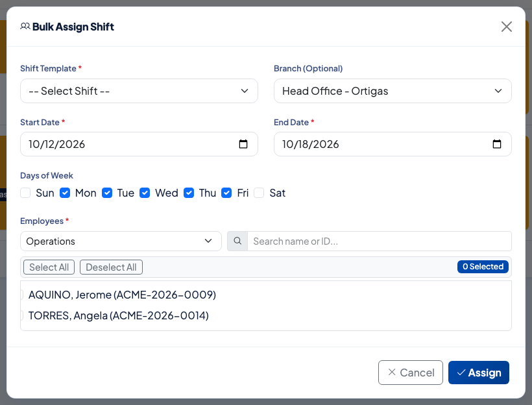The height and width of the screenshot is (405, 532).
Task: Click the 0 Selected badge
Action: pyautogui.click(x=483, y=267)
